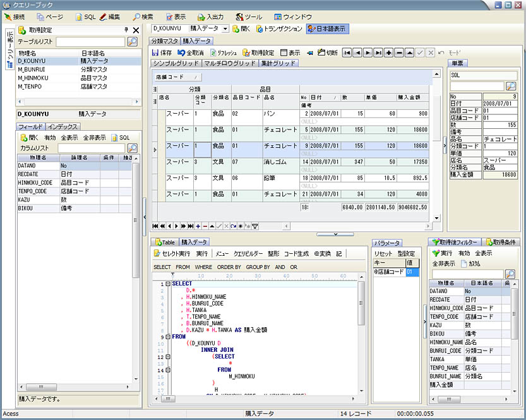This screenshot has height=420, width=526.
Task: Click the 全取消 undo-all icon
Action: pyautogui.click(x=181, y=52)
